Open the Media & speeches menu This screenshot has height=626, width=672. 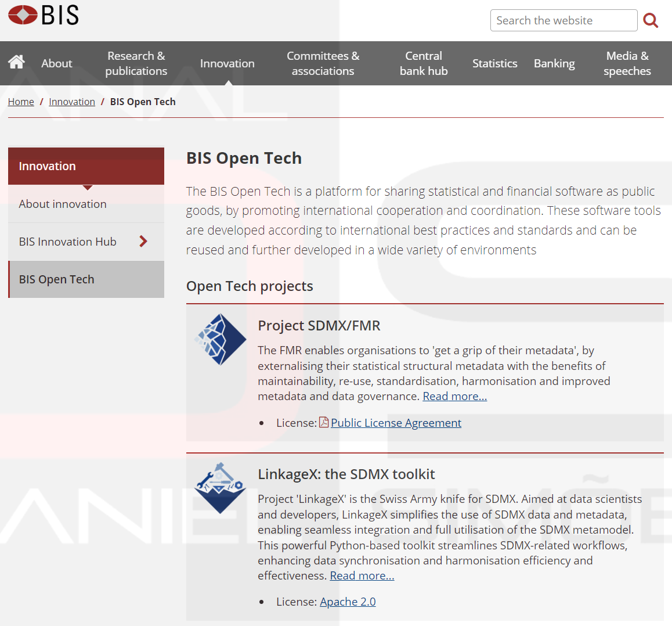click(627, 63)
